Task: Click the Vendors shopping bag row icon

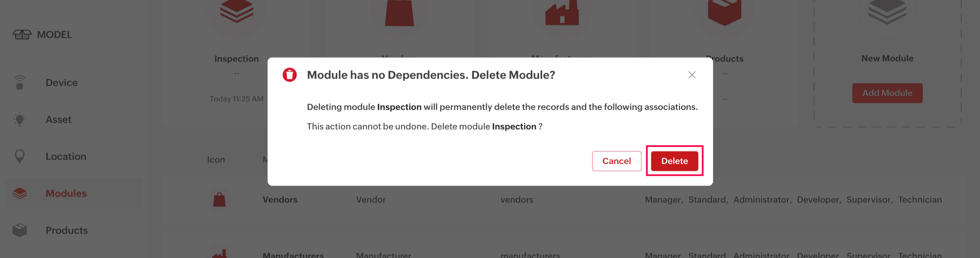Action: coord(219,199)
